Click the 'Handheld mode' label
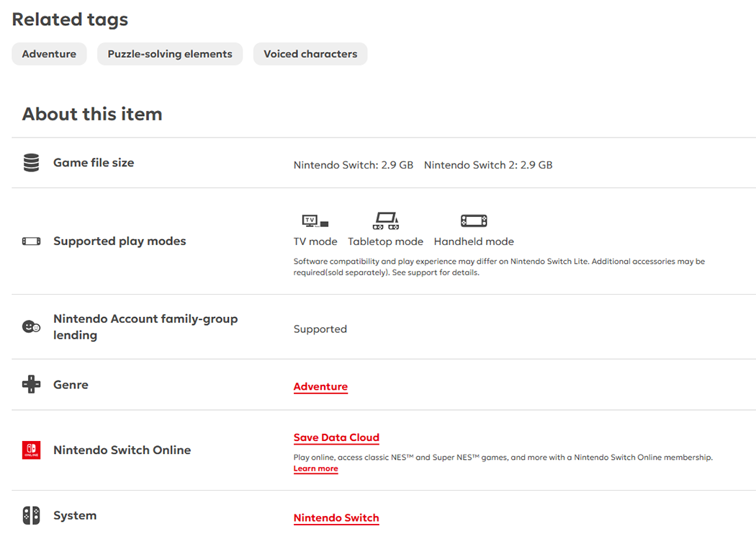The height and width of the screenshot is (539, 756). [x=474, y=241]
